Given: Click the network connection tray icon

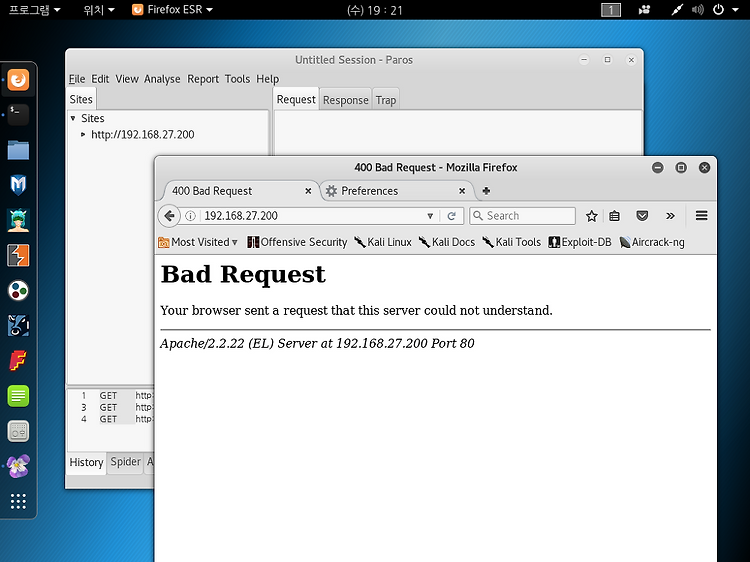Looking at the screenshot, I should pyautogui.click(x=677, y=10).
